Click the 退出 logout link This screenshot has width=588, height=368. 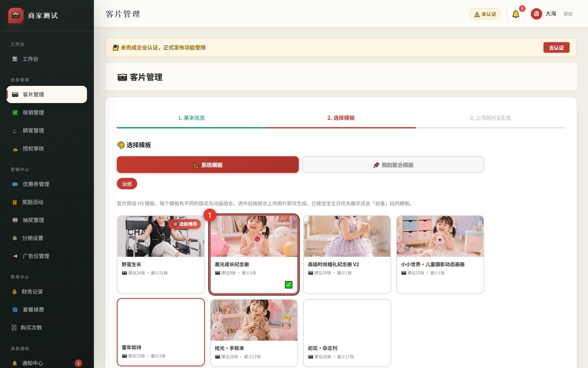pos(568,14)
